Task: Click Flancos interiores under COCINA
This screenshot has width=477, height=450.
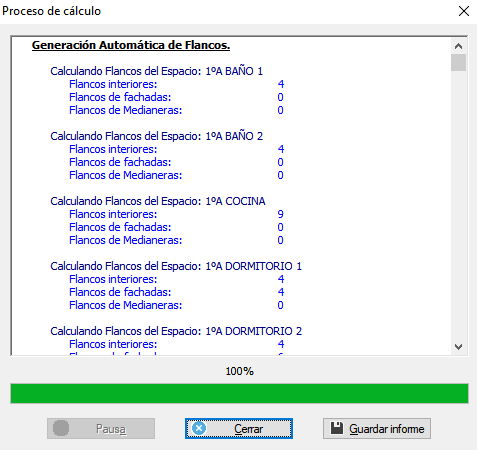Action: coord(113,214)
